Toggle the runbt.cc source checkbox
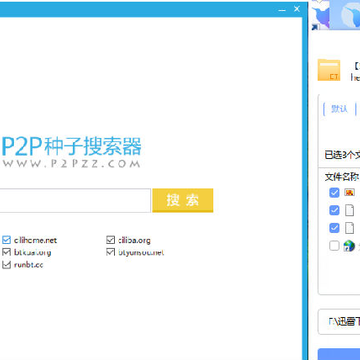Image resolution: width=360 pixels, height=360 pixels. point(6,265)
